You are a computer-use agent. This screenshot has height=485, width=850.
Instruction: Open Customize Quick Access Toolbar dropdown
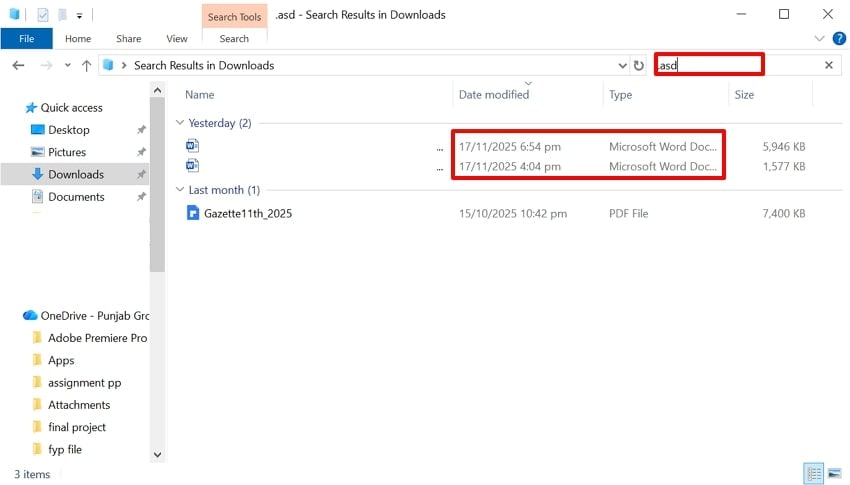(x=79, y=16)
